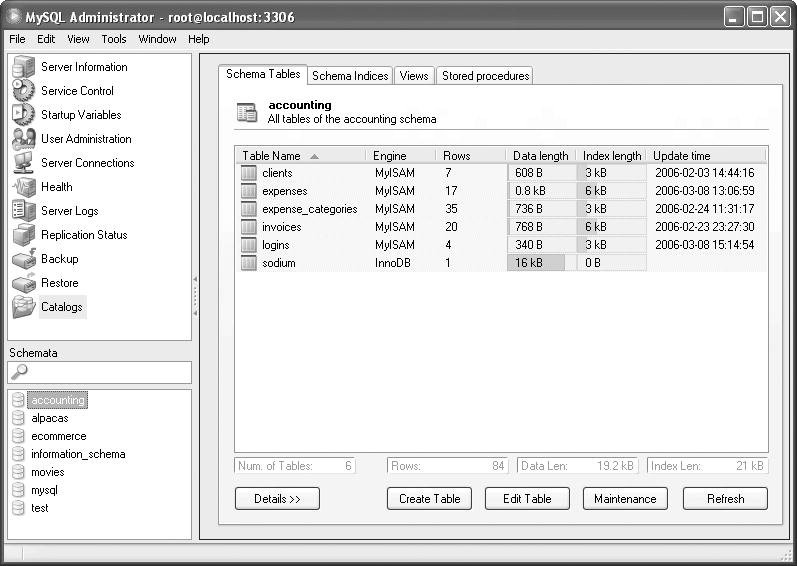Open the File menu

[x=17, y=39]
